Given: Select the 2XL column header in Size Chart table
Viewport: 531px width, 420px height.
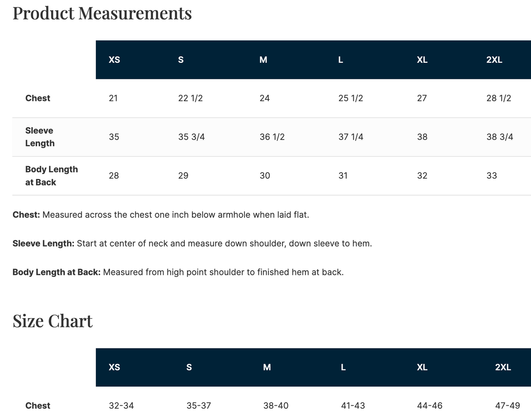Looking at the screenshot, I should coord(503,367).
